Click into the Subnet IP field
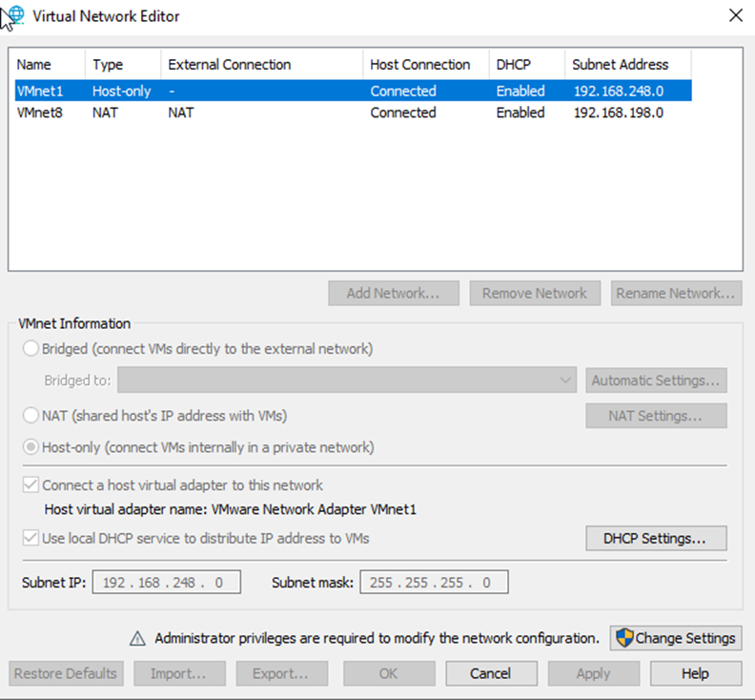755x700 pixels. coord(167,582)
